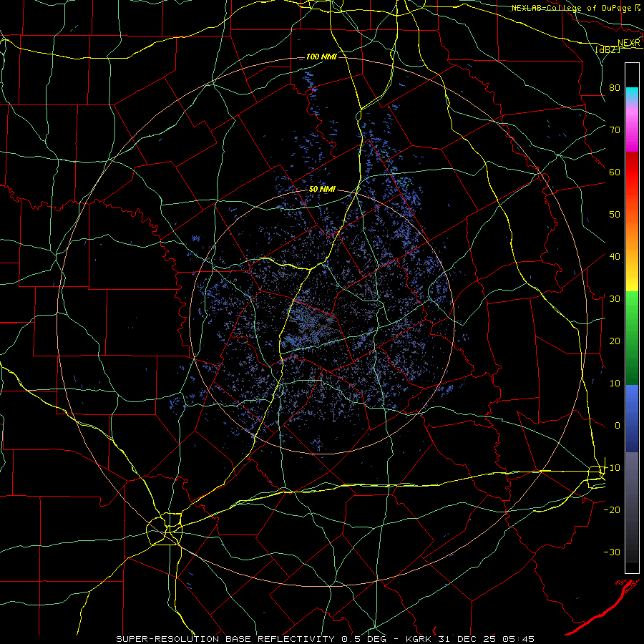The height and width of the screenshot is (644, 644).
Task: Click the "SUPER-RESOLUTION BASE REFLECTIVITY" caption text
Action: pyautogui.click(x=225, y=639)
